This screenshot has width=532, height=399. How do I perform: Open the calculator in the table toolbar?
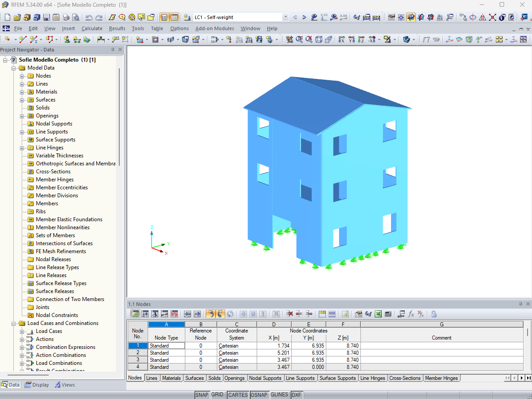(388, 314)
